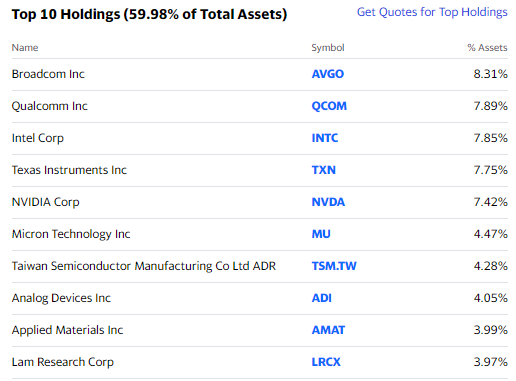Open the LRCX ticker symbol link

coord(326,362)
